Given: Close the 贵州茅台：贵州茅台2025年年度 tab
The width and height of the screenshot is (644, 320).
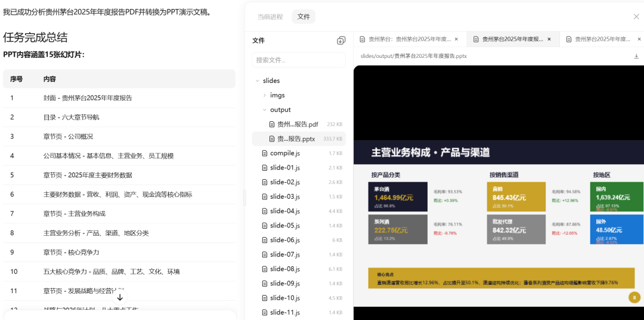Looking at the screenshot, I should tap(456, 39).
